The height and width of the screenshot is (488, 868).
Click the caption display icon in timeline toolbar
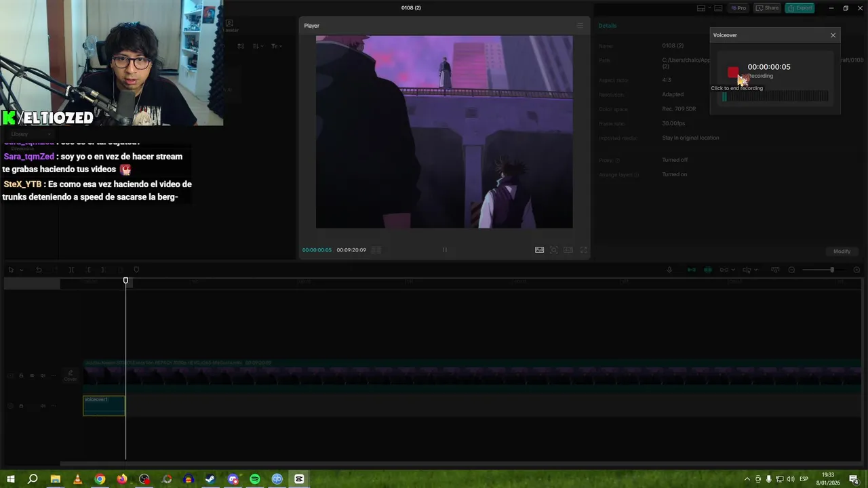point(775,270)
